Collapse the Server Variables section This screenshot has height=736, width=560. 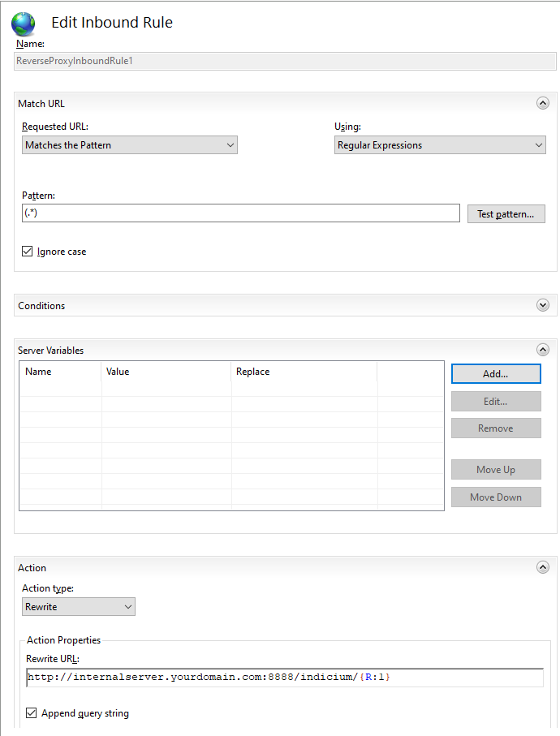(x=543, y=350)
